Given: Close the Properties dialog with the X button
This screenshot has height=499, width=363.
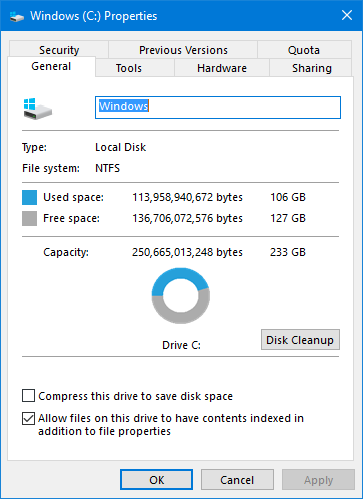Looking at the screenshot, I should (x=347, y=15).
